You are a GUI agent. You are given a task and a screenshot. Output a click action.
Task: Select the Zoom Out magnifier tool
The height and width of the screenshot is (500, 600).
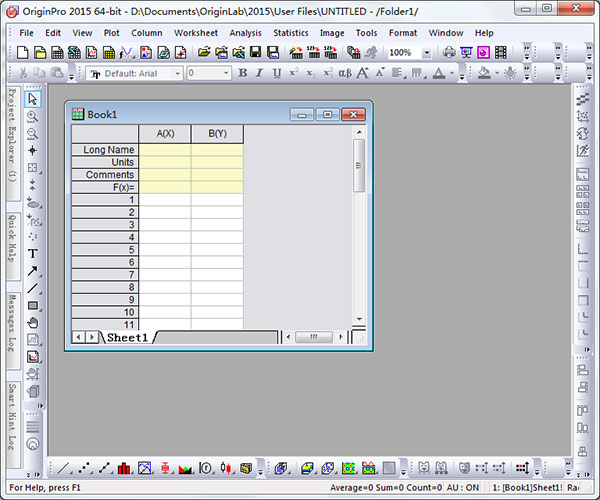(33, 134)
